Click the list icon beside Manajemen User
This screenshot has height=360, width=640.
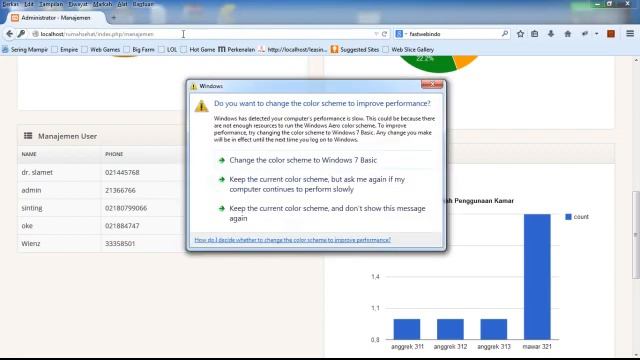pyautogui.click(x=28, y=136)
